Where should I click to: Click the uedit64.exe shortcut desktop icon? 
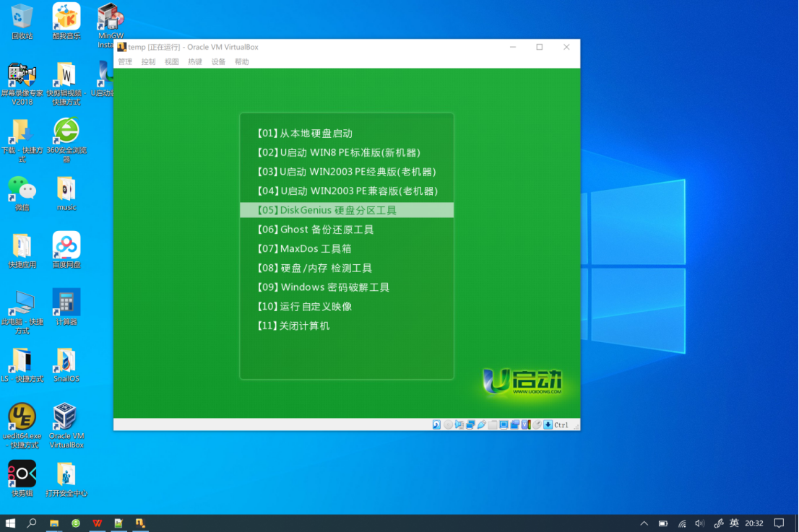22,426
